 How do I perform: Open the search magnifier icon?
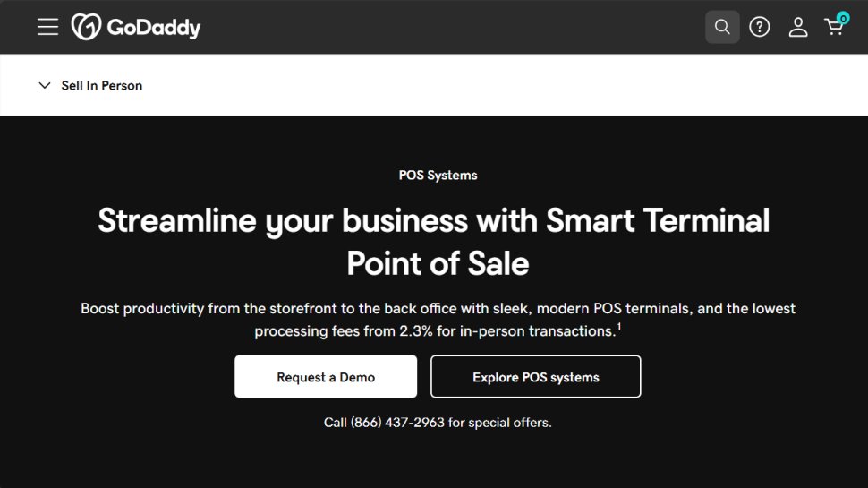coord(722,27)
